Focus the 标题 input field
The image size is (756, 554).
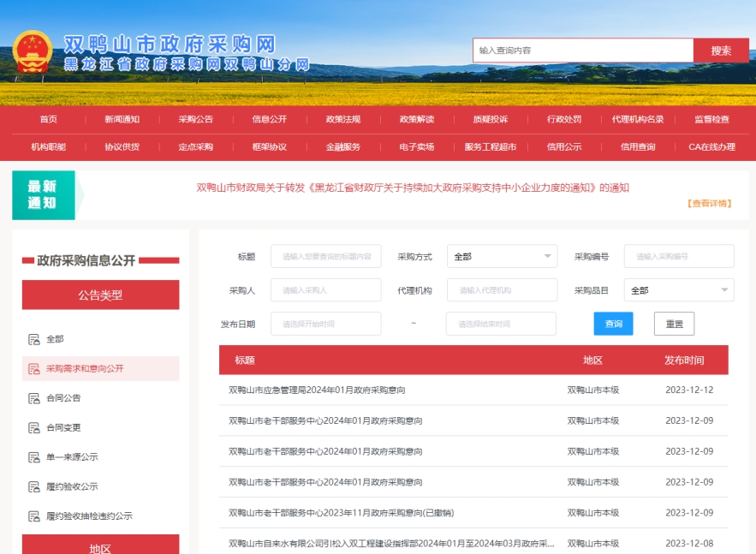pos(325,256)
